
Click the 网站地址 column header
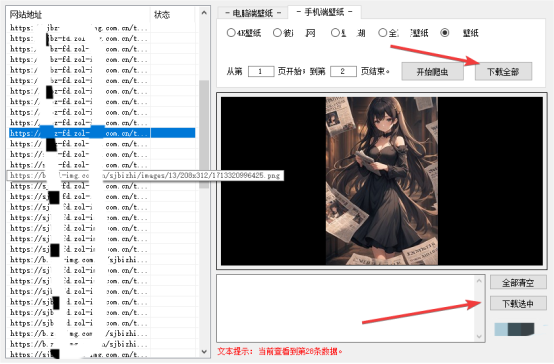(78, 14)
